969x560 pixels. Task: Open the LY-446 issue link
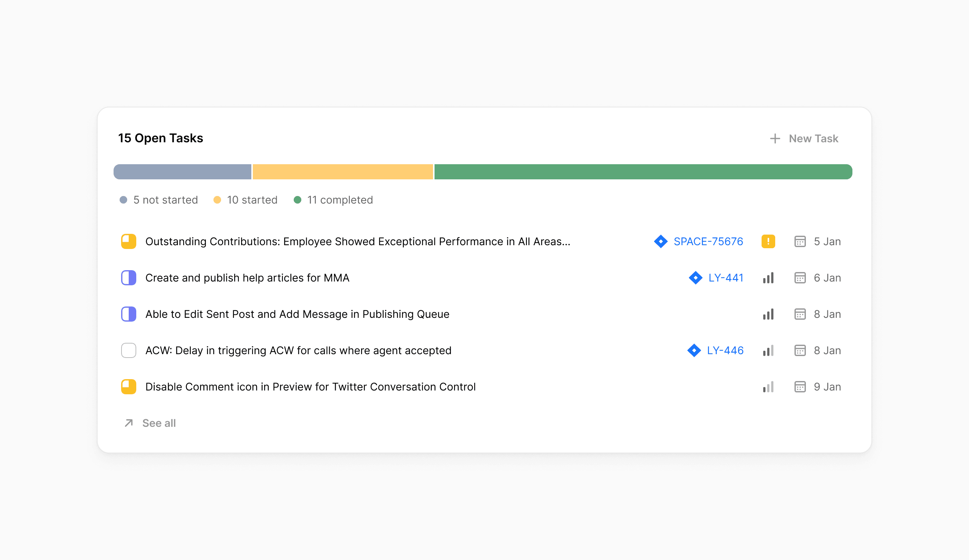click(725, 350)
